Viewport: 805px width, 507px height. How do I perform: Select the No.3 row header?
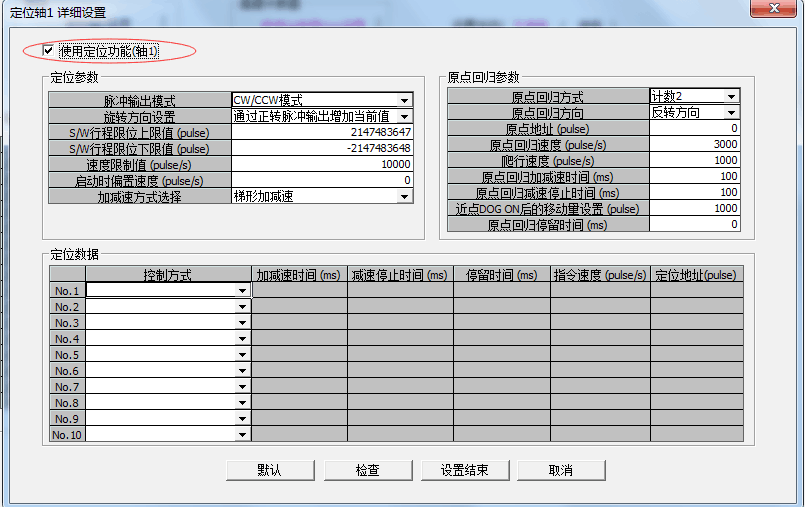67,323
